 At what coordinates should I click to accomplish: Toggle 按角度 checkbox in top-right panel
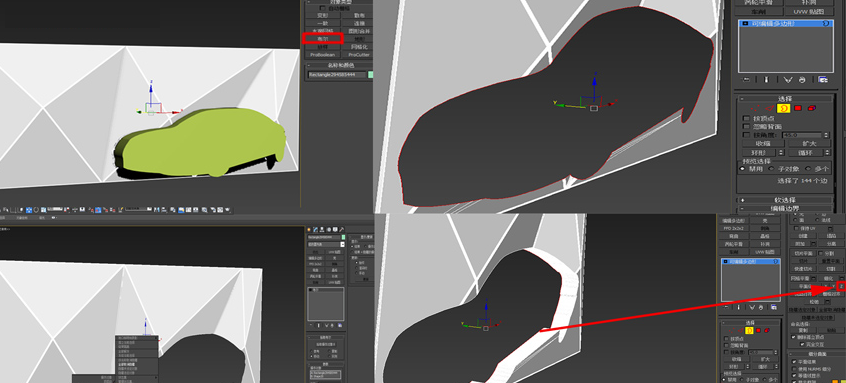point(747,135)
